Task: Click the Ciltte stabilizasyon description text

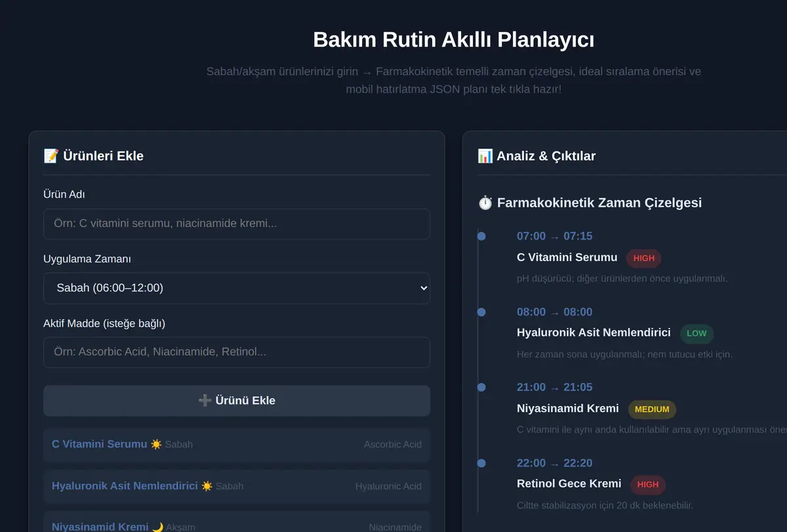Action: click(x=605, y=506)
